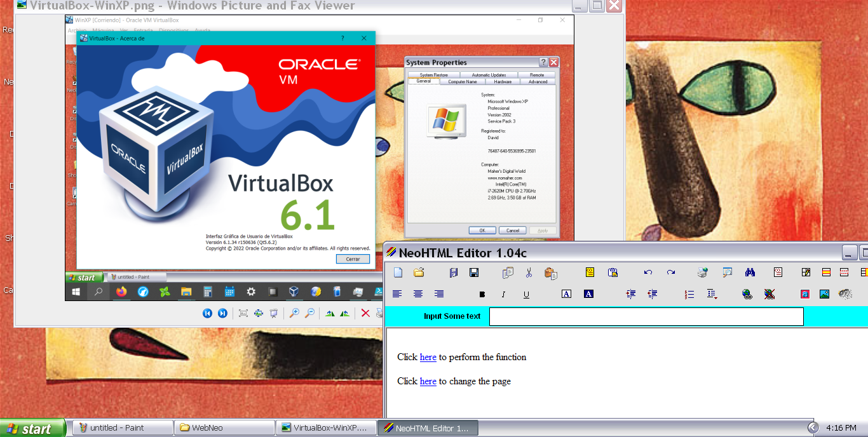This screenshot has height=437, width=868.
Task: Align text right in NeoHTML Editor
Action: [x=439, y=293]
